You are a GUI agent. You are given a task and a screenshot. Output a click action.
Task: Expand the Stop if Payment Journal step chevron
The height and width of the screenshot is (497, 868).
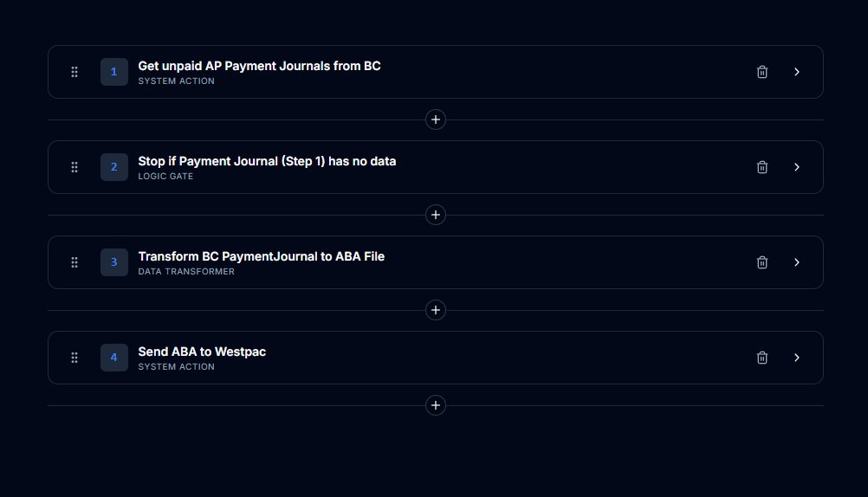(x=797, y=167)
